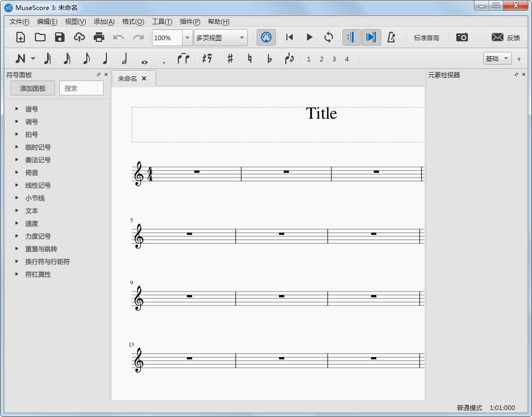Click inside the palette search field
The width and height of the screenshot is (532, 417).
tap(81, 88)
